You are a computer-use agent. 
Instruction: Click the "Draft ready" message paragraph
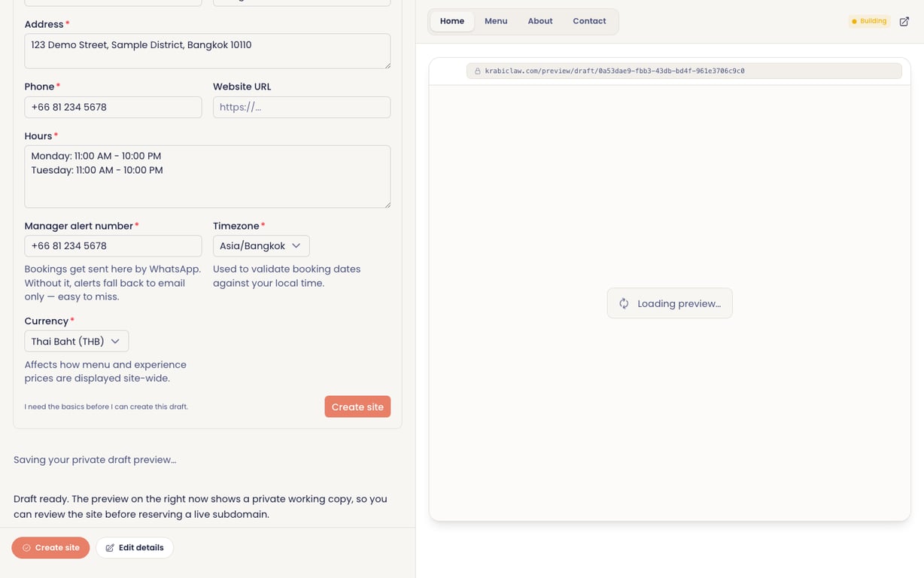[201, 507]
